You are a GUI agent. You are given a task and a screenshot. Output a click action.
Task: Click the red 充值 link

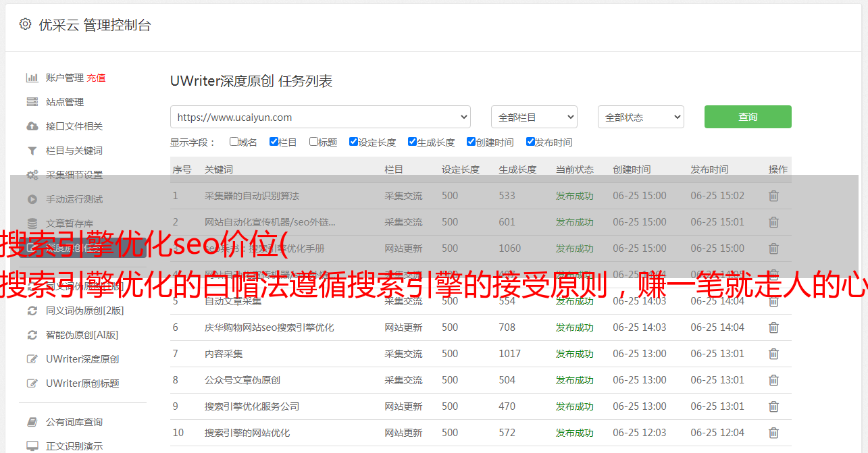[96, 78]
